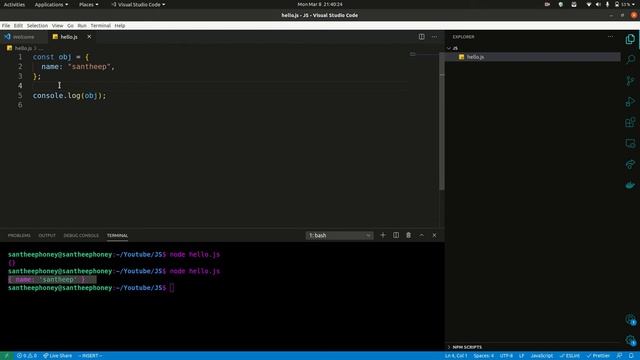This screenshot has width=640, height=360.
Task: Switch to the DEBUG CONSOLE tab
Action: coord(81,236)
